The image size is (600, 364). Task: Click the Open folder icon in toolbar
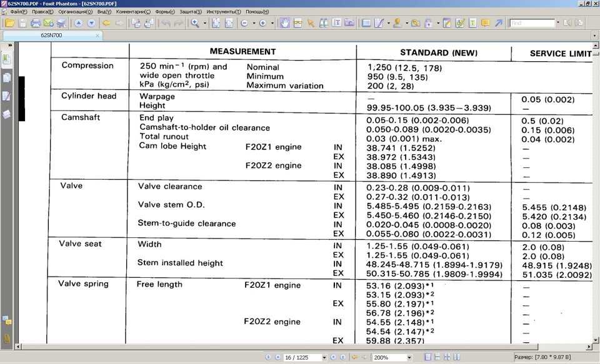9,23
